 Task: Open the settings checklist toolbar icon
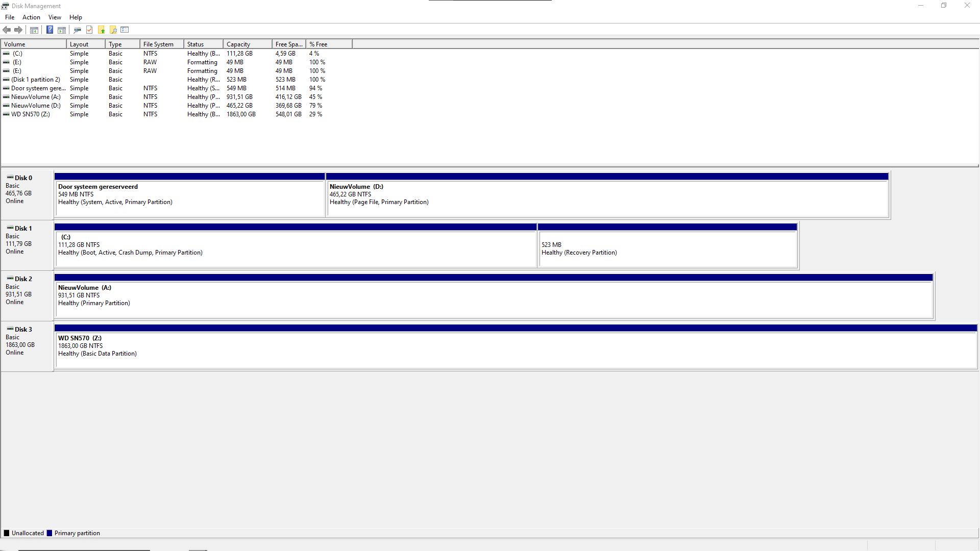tap(125, 30)
